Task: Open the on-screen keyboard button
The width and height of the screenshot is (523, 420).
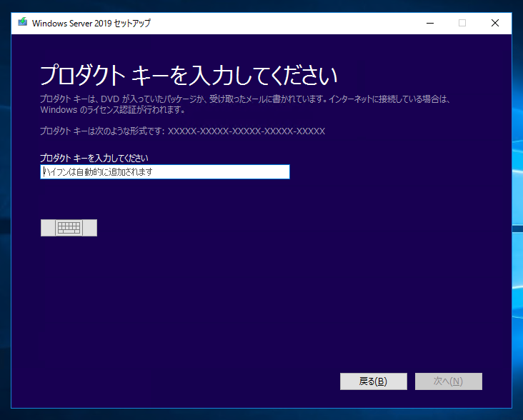Action: 69,228
